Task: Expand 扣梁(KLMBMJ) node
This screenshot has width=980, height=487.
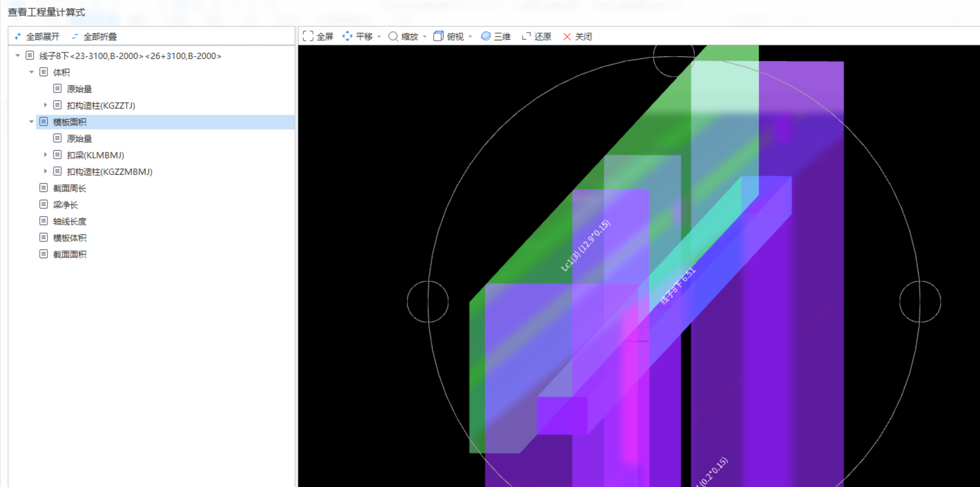Action: [x=45, y=154]
